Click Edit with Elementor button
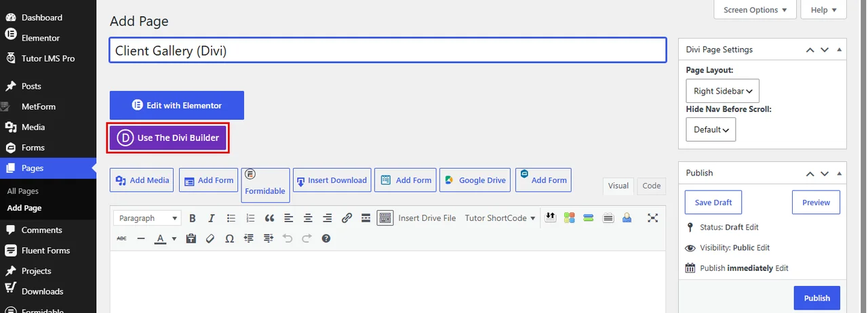 (x=177, y=106)
